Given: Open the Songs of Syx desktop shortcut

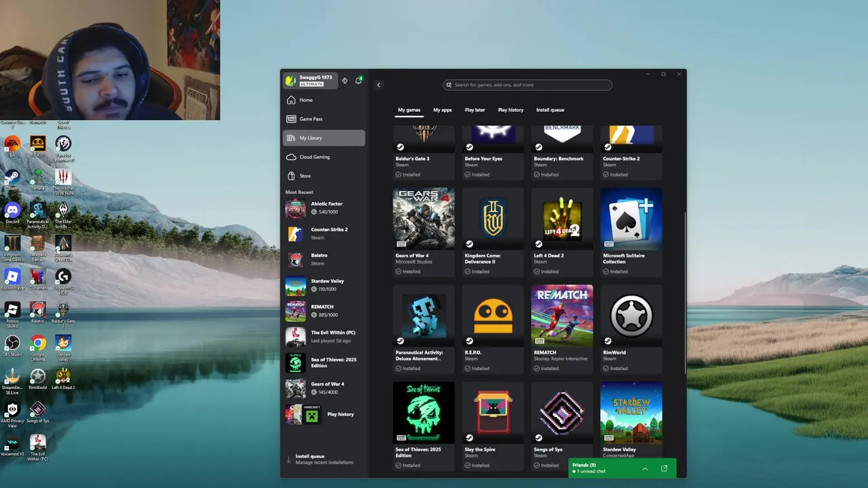Looking at the screenshot, I should click(37, 412).
